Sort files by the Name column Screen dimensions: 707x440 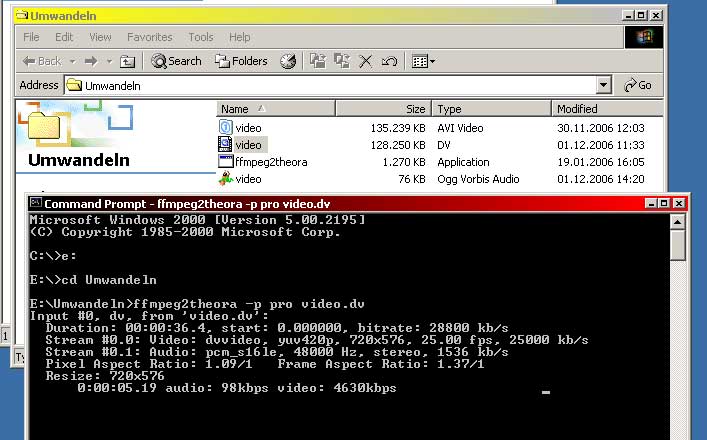276,109
